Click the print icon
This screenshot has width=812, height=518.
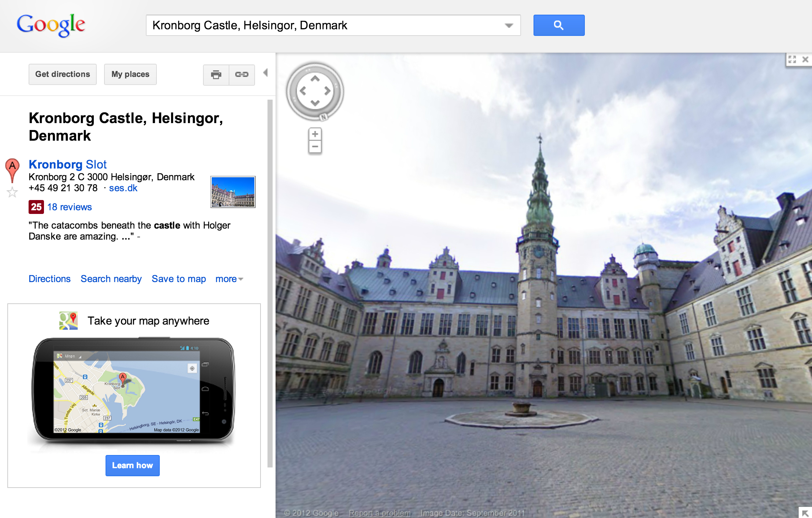coord(216,75)
